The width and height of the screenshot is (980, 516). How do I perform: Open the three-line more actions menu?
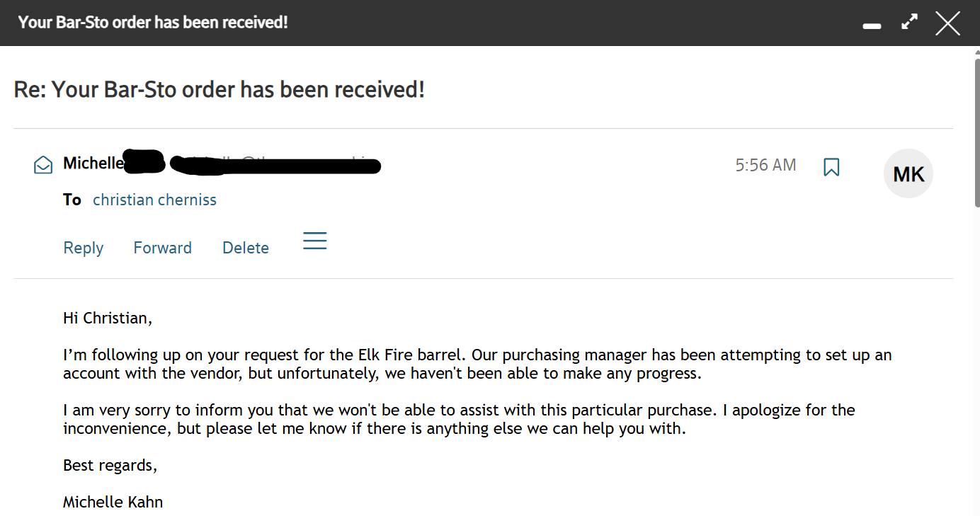coord(314,241)
